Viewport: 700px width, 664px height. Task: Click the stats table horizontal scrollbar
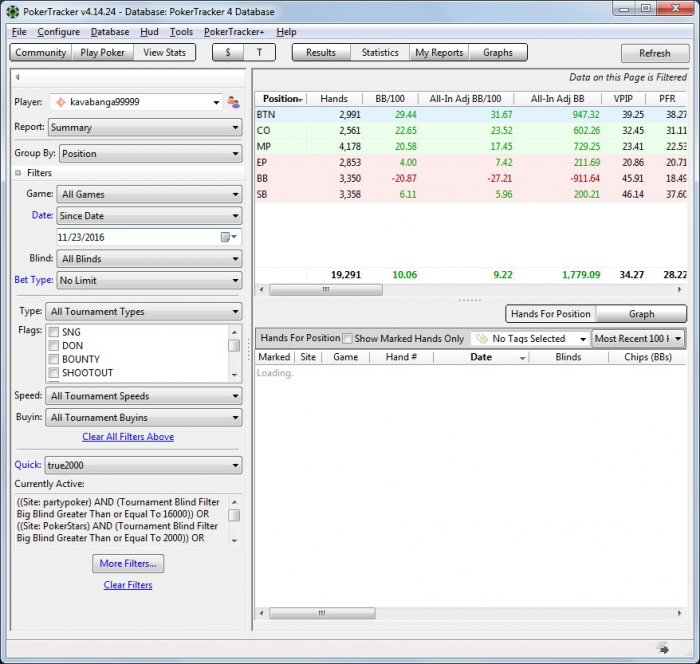[325, 290]
